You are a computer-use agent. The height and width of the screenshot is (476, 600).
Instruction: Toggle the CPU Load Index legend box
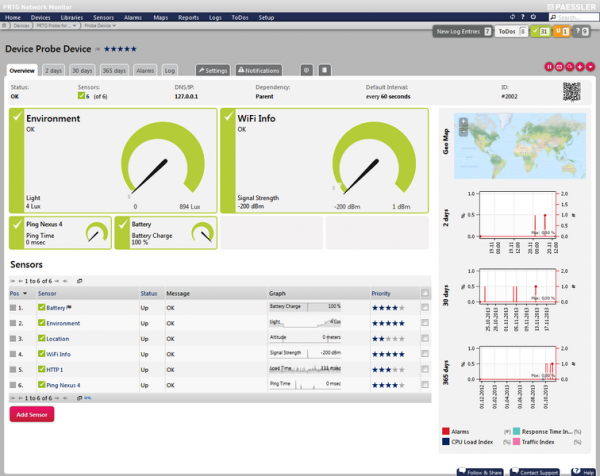pyautogui.click(x=446, y=442)
